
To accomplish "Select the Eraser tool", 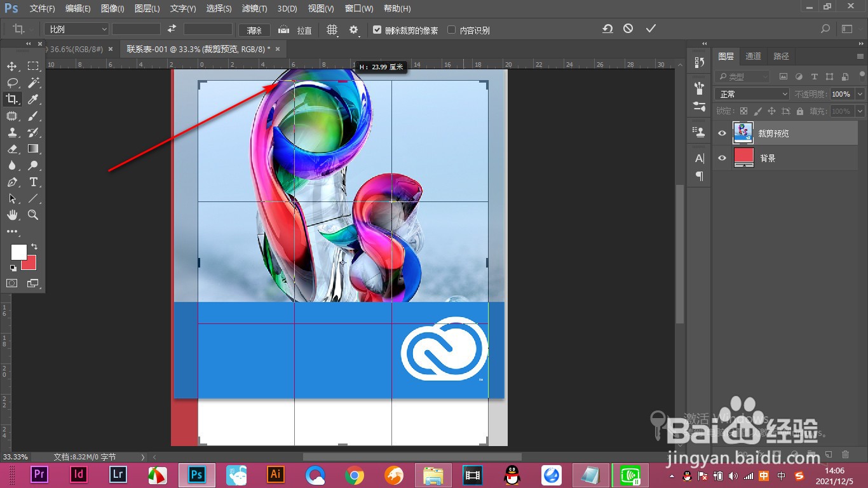I will (12, 149).
